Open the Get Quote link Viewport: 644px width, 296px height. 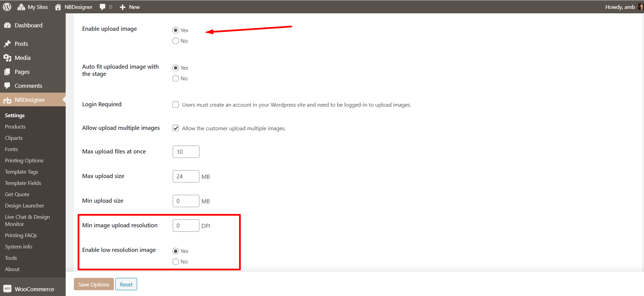[17, 194]
